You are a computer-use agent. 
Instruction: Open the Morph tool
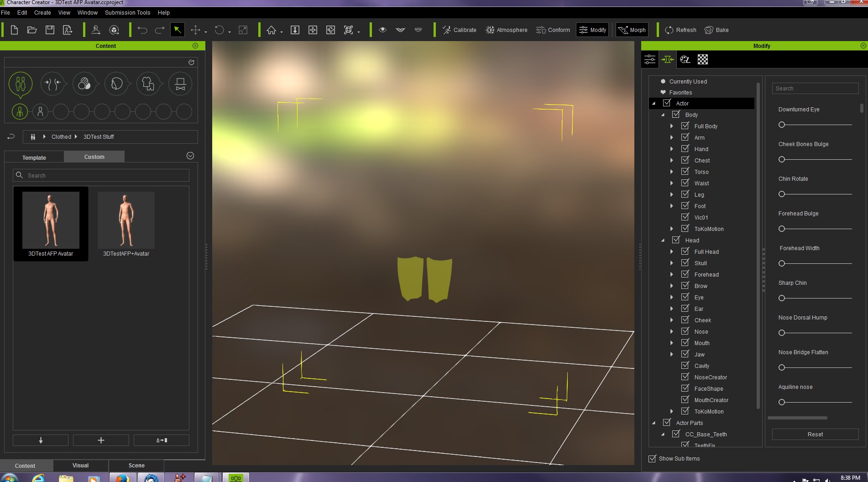click(x=632, y=30)
